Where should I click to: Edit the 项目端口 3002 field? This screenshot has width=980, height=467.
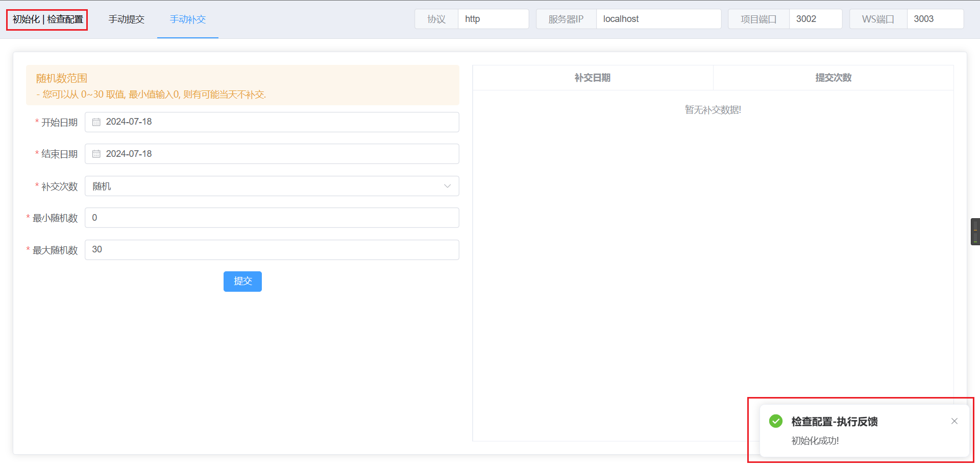coord(816,19)
